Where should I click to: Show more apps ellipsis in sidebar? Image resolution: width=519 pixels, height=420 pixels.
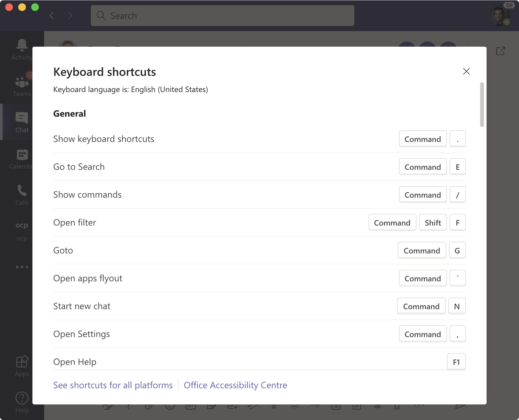coord(22,267)
